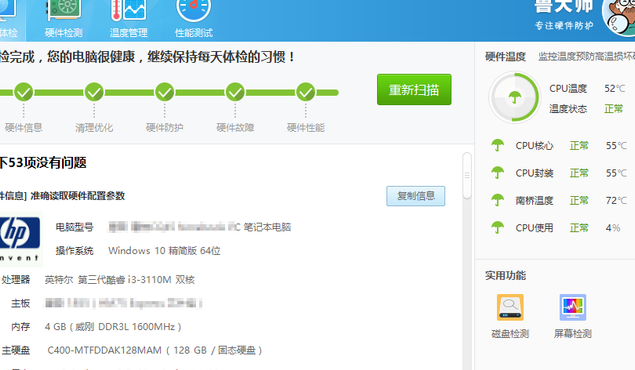The width and height of the screenshot is (635, 370).
Task: Click the umbrella icon beside 南桥温度
Action: click(x=497, y=200)
